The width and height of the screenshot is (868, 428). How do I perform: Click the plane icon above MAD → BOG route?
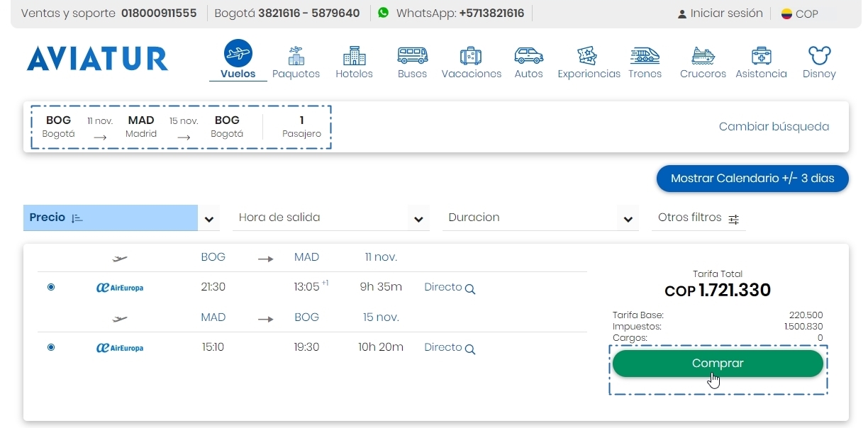click(120, 319)
